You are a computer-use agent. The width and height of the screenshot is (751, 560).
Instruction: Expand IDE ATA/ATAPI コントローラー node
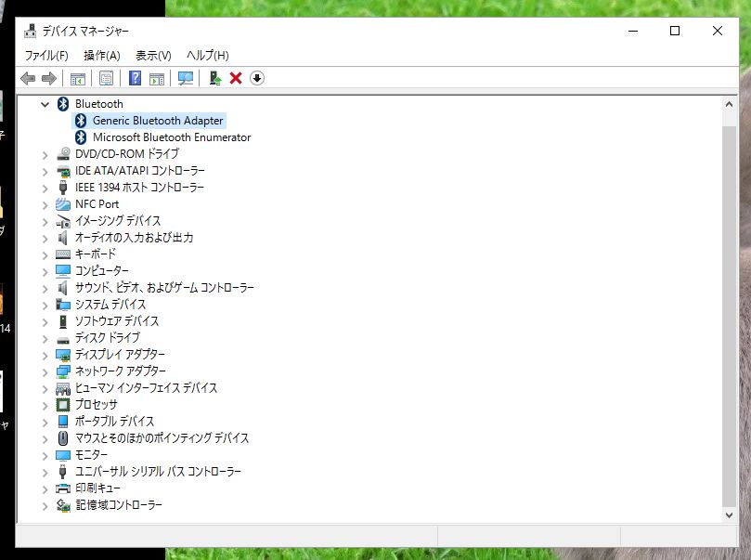pos(45,172)
